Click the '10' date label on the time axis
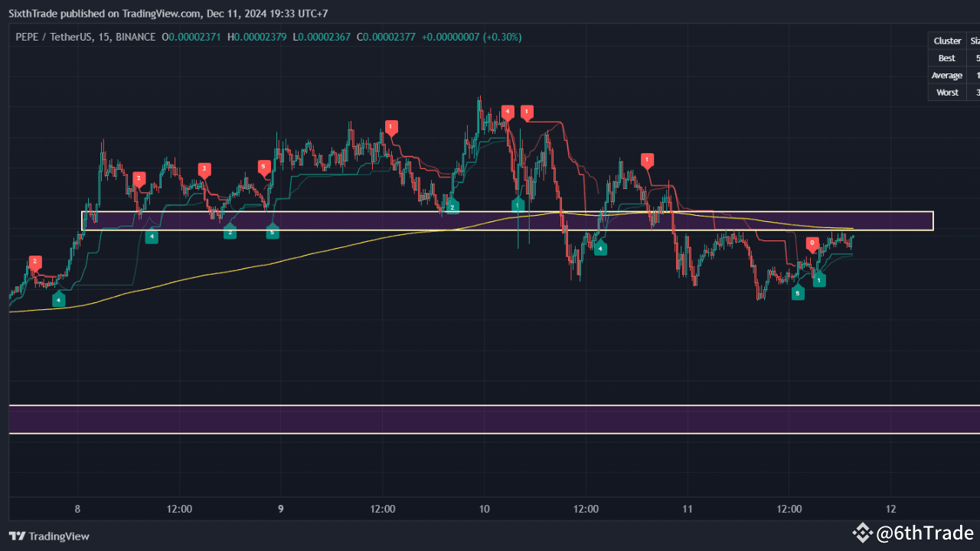 click(484, 509)
